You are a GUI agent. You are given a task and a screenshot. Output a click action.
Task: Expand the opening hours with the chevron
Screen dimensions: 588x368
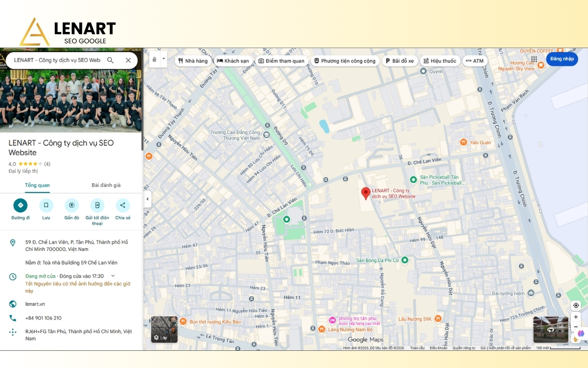click(112, 275)
